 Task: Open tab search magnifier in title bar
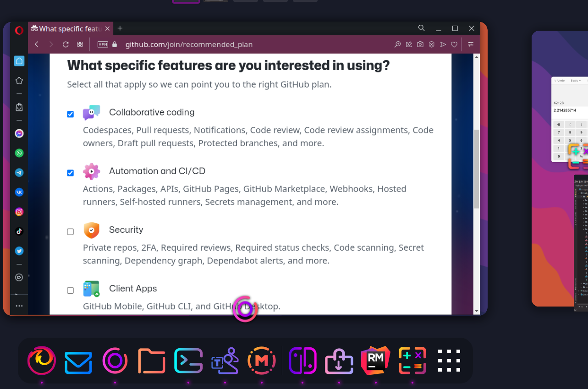click(x=421, y=28)
